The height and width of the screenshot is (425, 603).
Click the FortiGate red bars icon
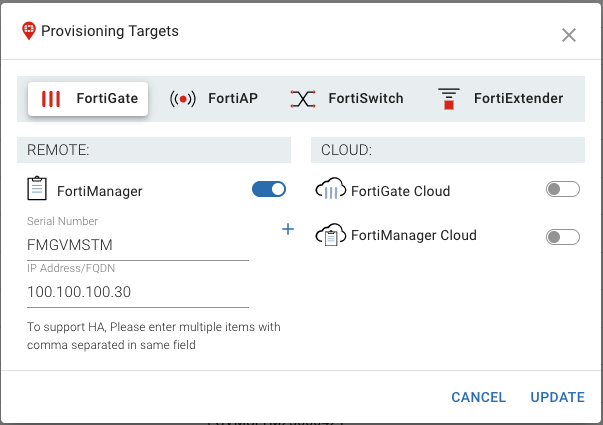(51, 99)
